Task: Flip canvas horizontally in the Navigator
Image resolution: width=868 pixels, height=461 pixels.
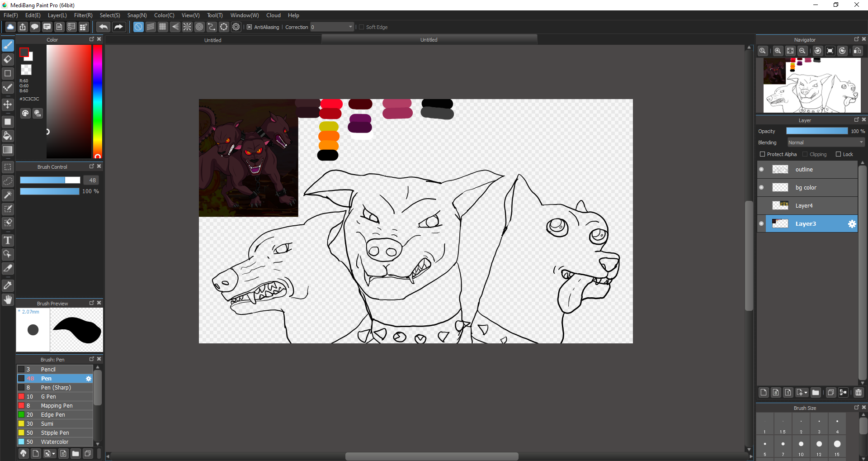Action: (x=858, y=51)
